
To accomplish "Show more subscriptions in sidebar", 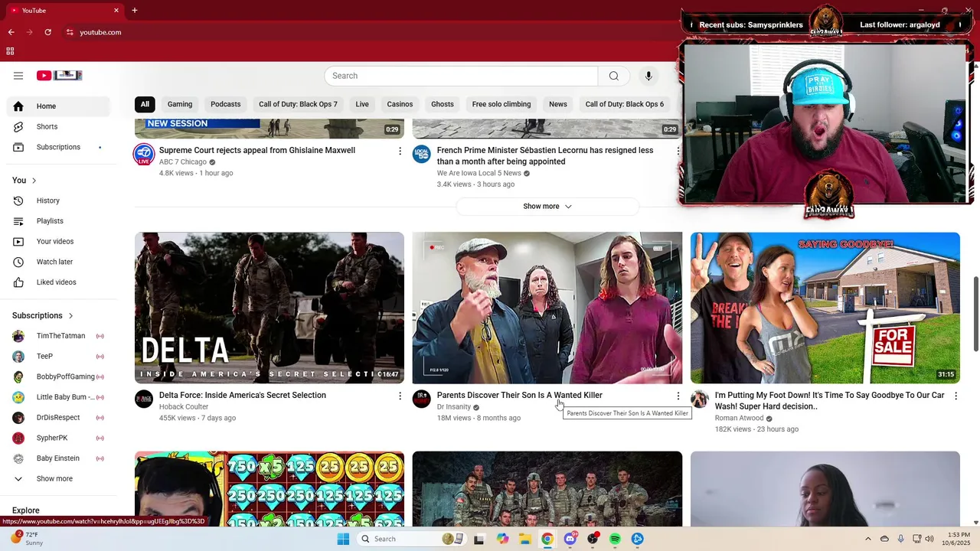I will (58, 479).
